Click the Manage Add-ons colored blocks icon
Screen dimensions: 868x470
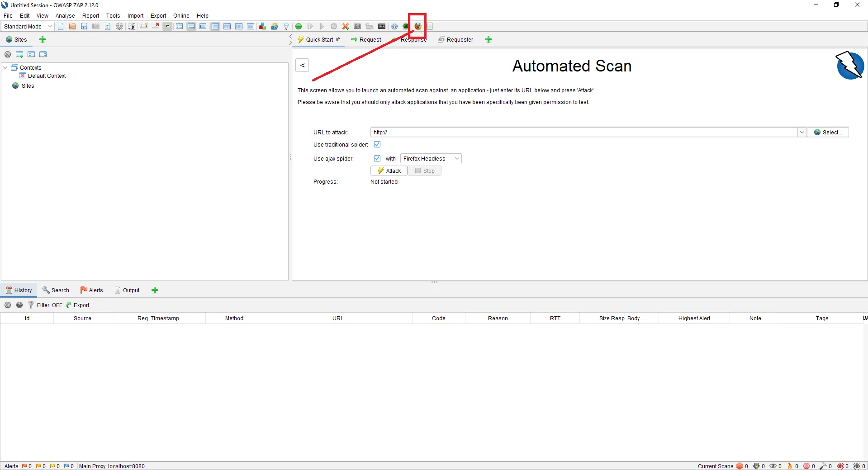[262, 26]
